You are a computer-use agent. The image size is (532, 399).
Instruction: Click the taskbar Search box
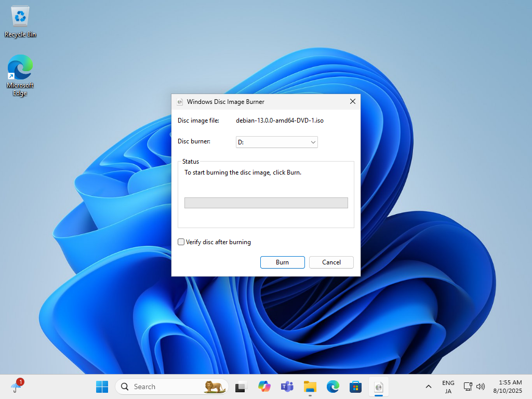click(x=172, y=387)
